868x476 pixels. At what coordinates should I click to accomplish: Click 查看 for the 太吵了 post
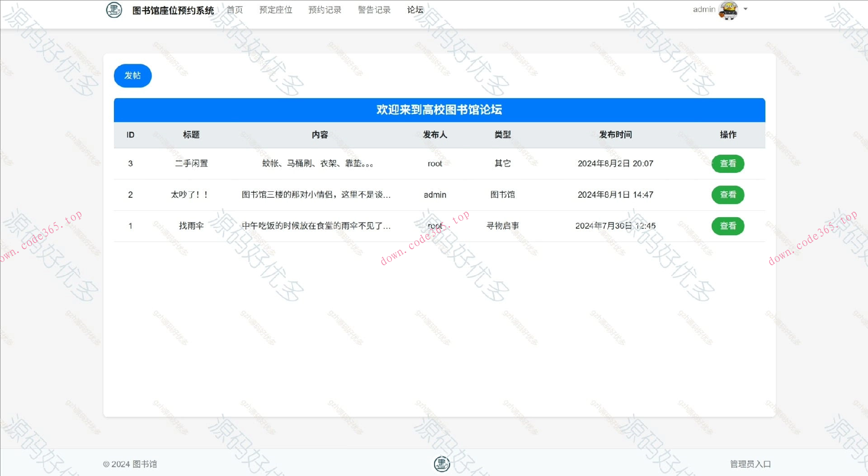click(x=728, y=195)
